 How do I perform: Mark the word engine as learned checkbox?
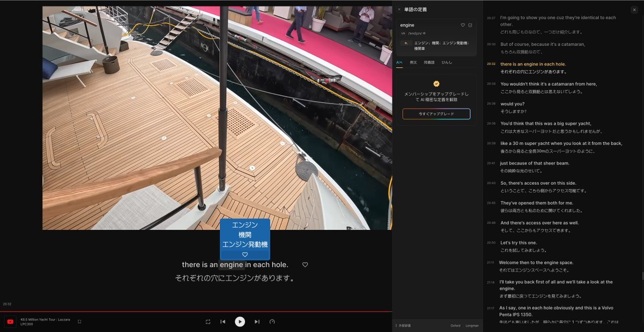pyautogui.click(x=470, y=25)
